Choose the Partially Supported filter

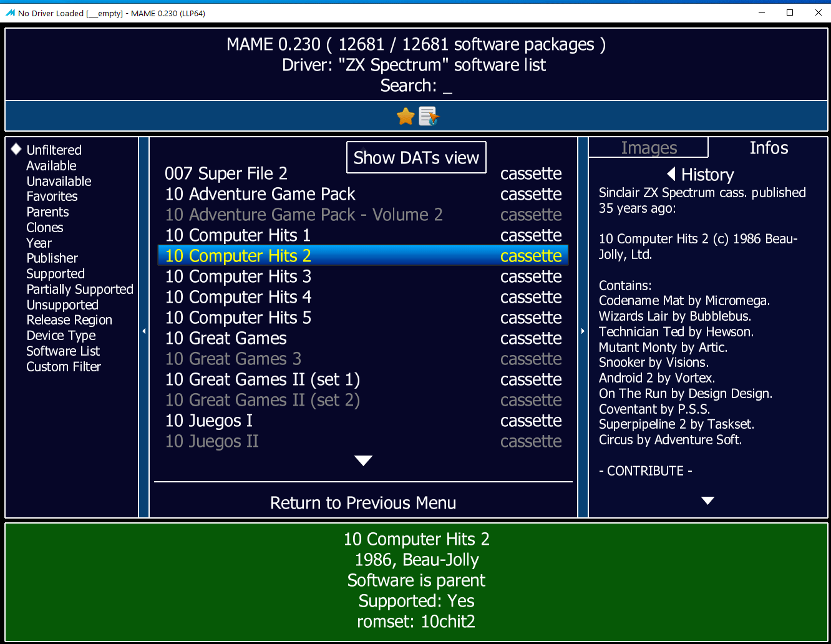[x=80, y=290]
